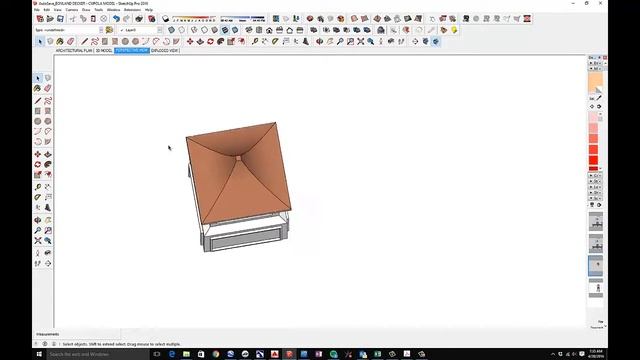The image size is (640, 360).
Task: Open the File menu
Action: 37,9
